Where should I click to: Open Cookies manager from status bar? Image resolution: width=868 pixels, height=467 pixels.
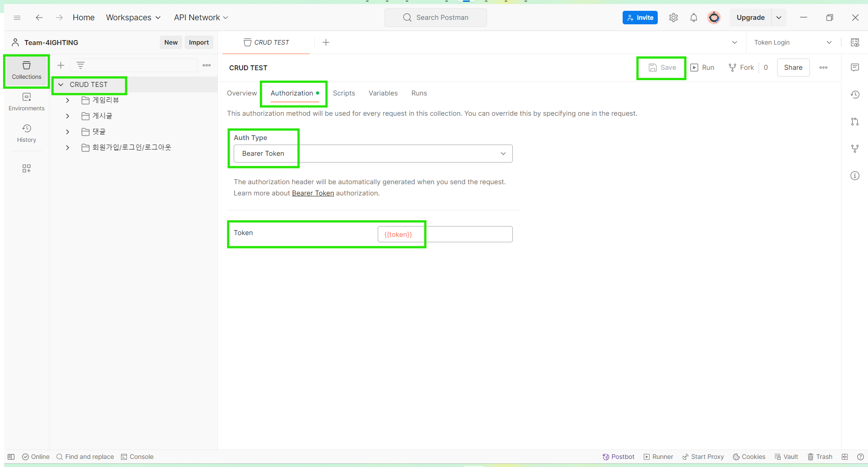pos(749,457)
